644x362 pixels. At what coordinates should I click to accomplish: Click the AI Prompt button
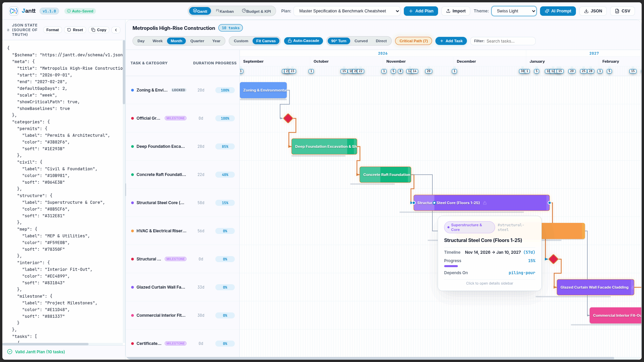(558, 11)
